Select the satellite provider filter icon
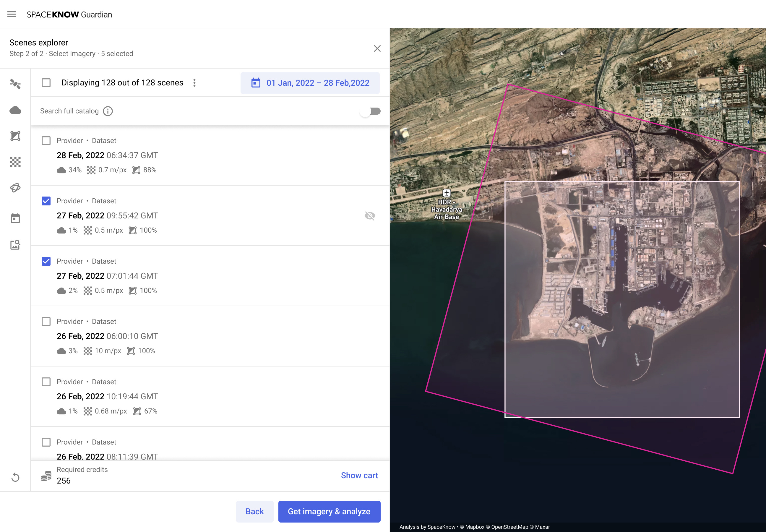This screenshot has height=532, width=766. (x=15, y=84)
